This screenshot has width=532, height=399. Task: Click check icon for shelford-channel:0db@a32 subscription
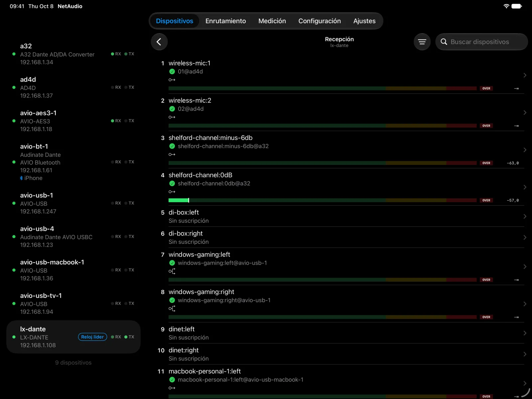tap(172, 184)
